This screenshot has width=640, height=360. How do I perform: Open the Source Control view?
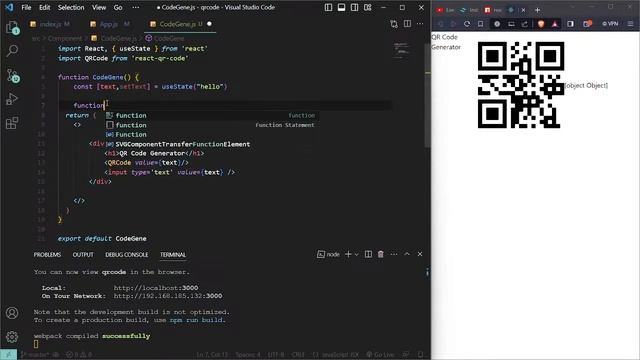(x=13, y=76)
